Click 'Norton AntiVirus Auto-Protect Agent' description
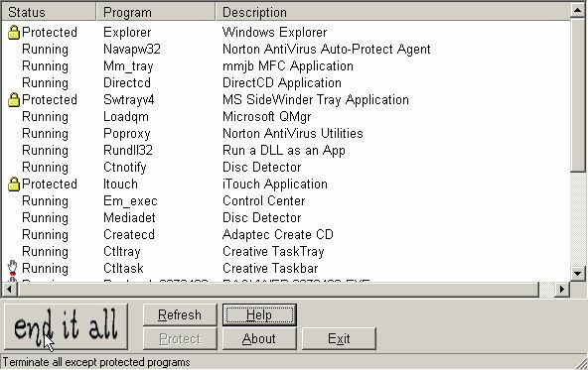The image size is (588, 370). coord(326,49)
